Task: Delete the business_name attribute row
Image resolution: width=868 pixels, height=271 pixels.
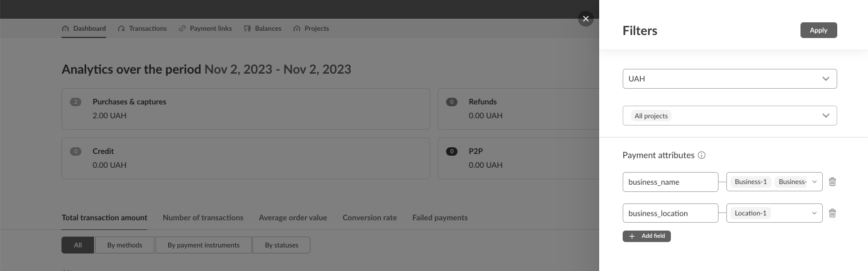Action: (832, 182)
